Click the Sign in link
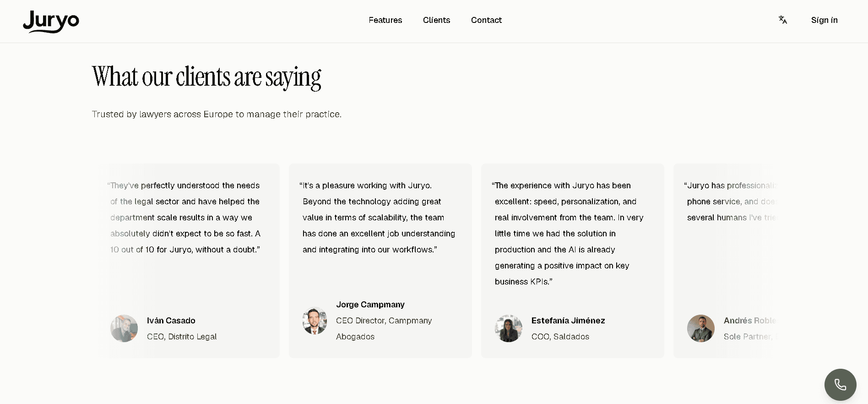The image size is (868, 404). [x=824, y=20]
